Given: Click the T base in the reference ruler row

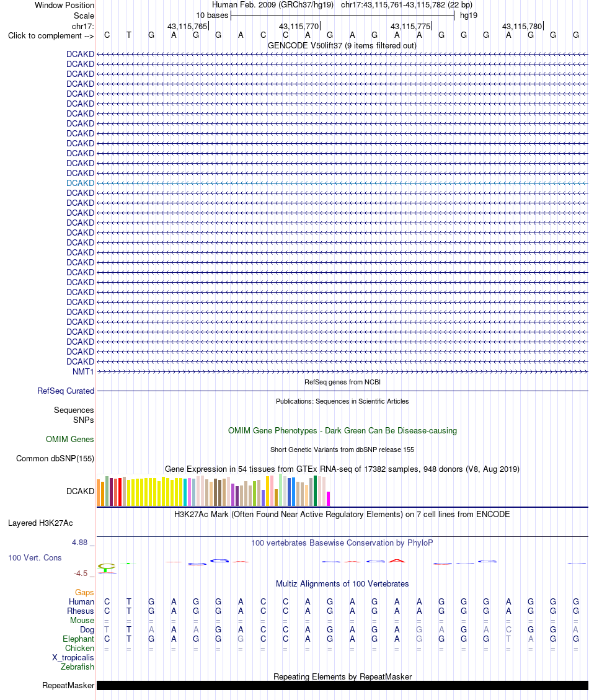Looking at the screenshot, I should (129, 35).
